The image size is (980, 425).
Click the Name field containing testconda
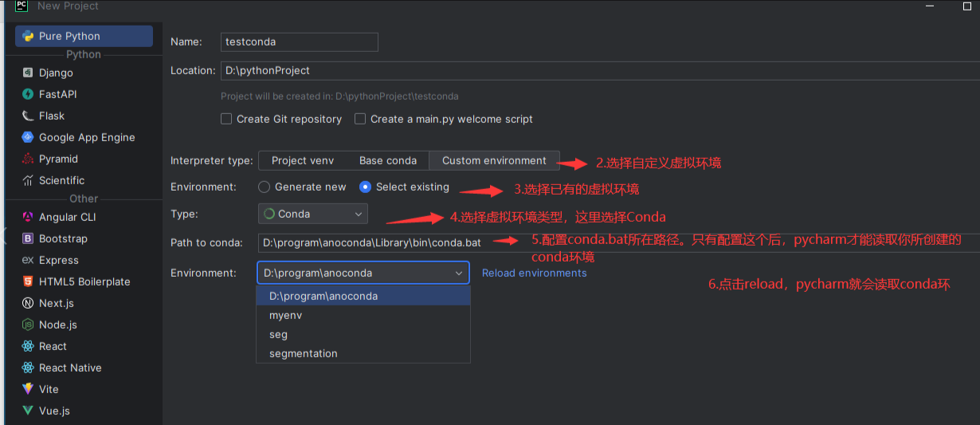click(x=299, y=41)
